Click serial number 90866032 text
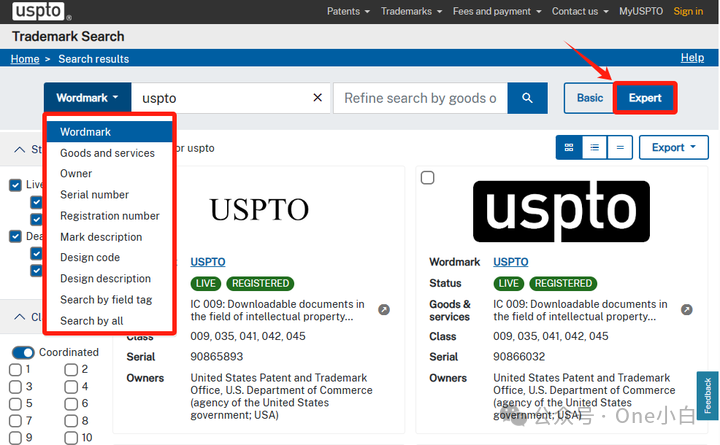The width and height of the screenshot is (720, 445). 519,357
